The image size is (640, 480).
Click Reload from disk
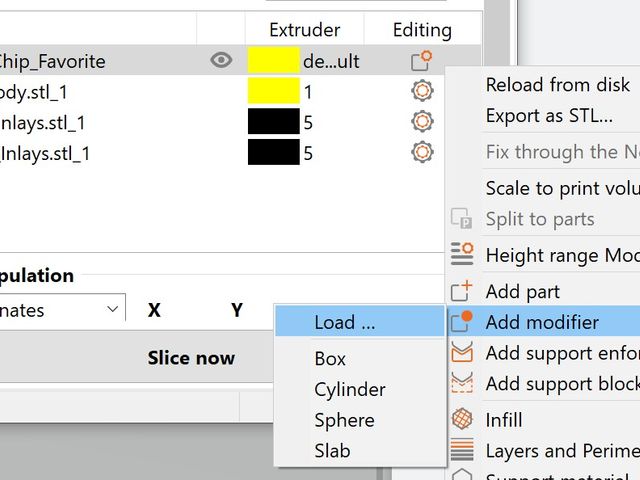(557, 84)
